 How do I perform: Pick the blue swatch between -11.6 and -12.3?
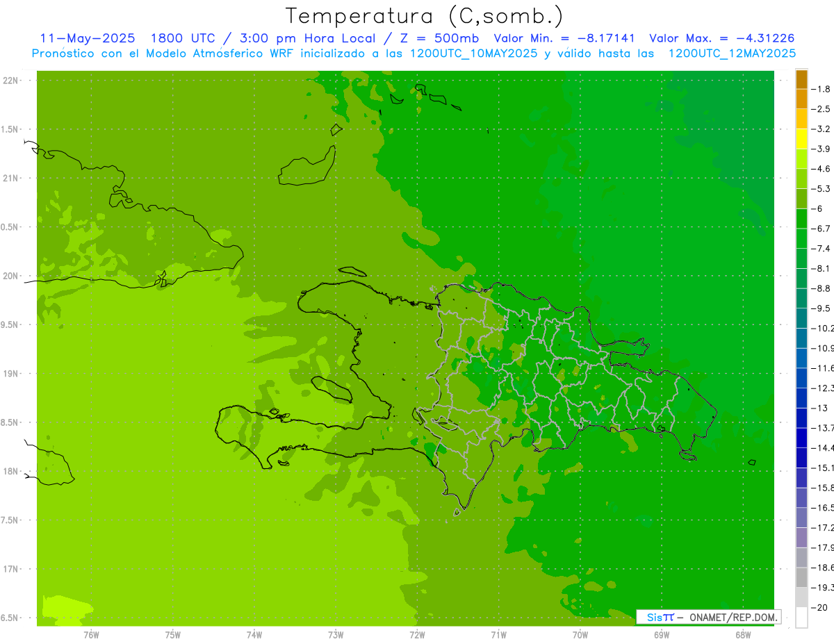[x=801, y=378]
